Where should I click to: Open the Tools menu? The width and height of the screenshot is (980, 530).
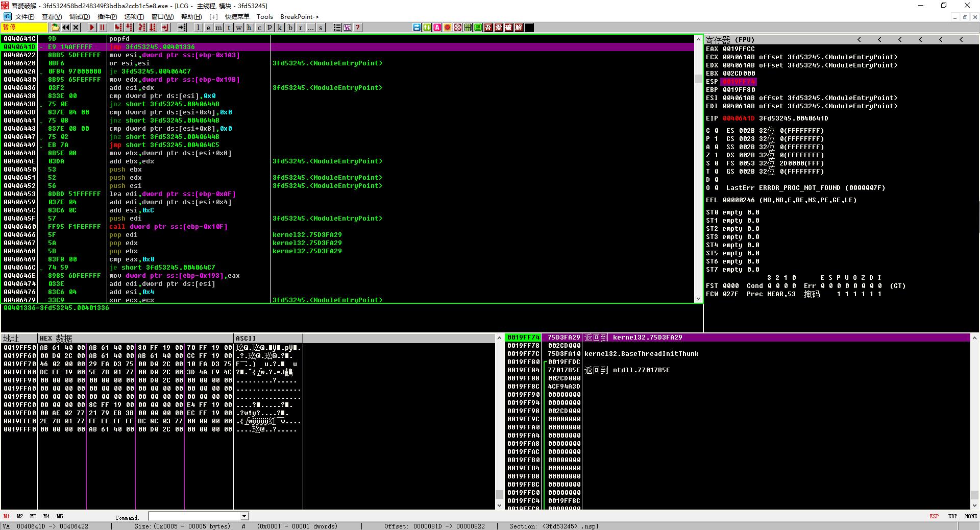(x=264, y=17)
